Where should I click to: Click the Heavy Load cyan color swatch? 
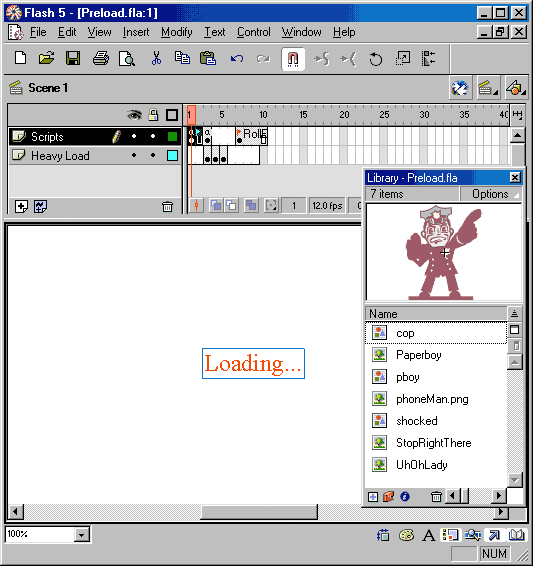click(x=172, y=156)
